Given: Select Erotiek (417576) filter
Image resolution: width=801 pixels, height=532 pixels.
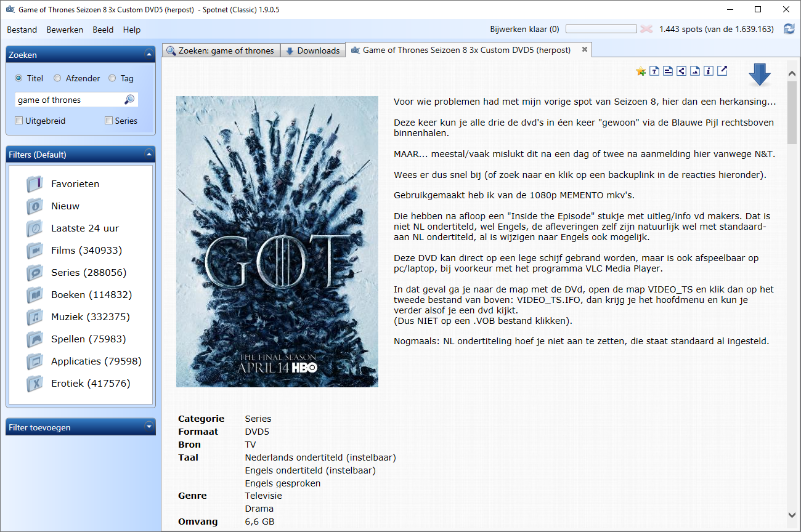Looking at the screenshot, I should tap(91, 383).
